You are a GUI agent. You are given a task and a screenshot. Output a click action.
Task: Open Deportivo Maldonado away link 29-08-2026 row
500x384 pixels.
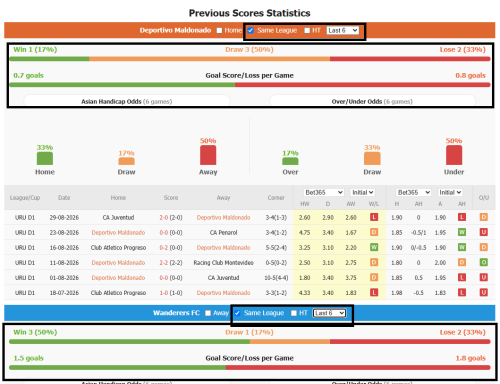click(x=223, y=218)
